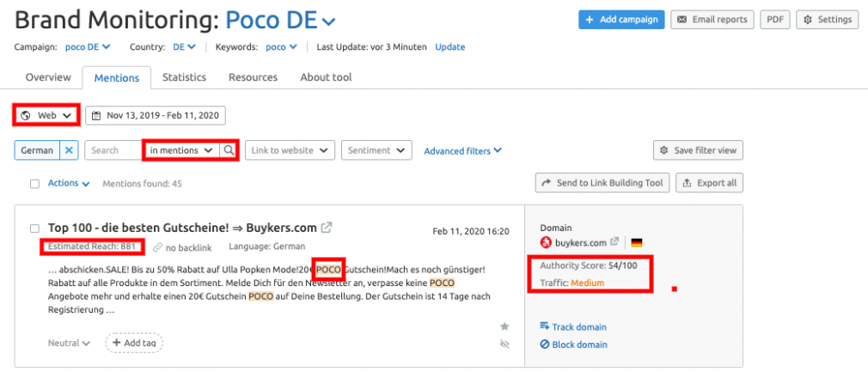
Task: Go to the Statistics tab
Action: pyautogui.click(x=184, y=77)
